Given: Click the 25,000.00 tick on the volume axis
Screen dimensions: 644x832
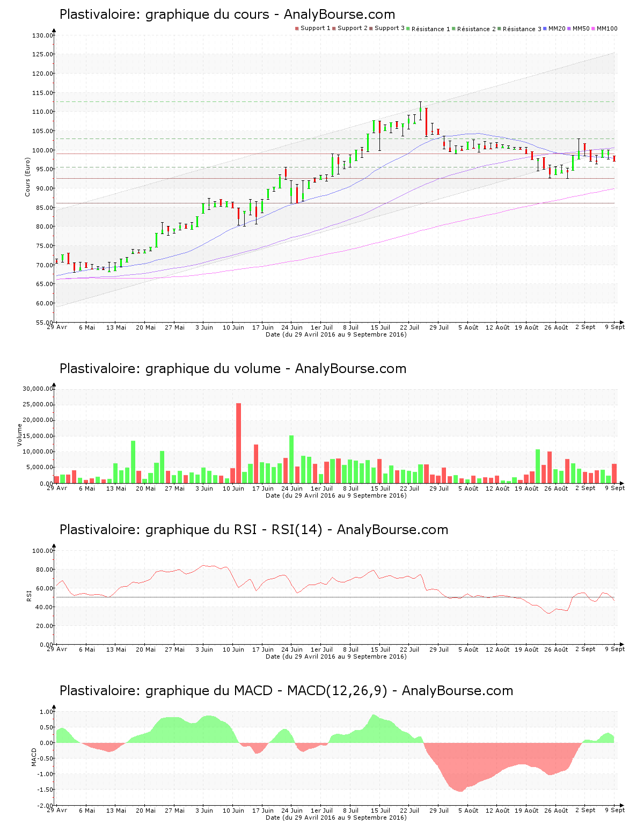Looking at the screenshot, I should click(38, 405).
